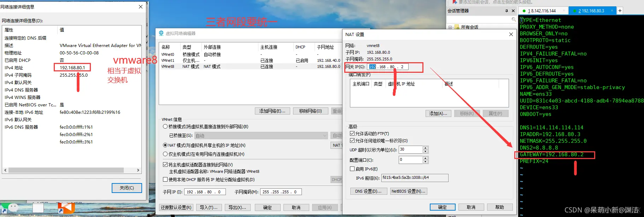644x217 pixels.
Task: Click 导入 button in network editor
Action: (x=209, y=207)
